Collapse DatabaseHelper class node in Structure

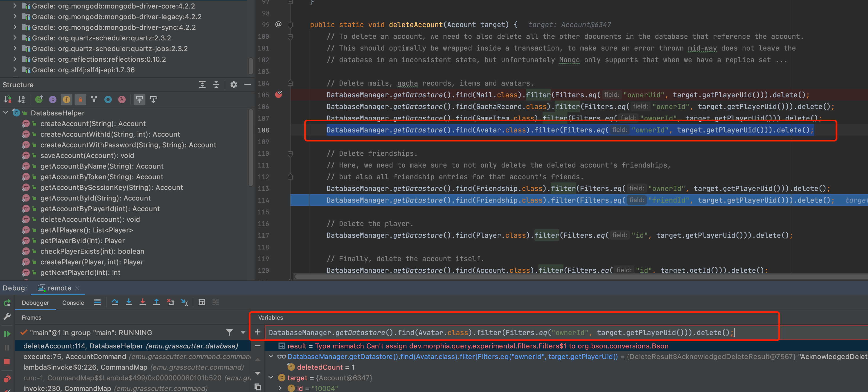tap(6, 112)
